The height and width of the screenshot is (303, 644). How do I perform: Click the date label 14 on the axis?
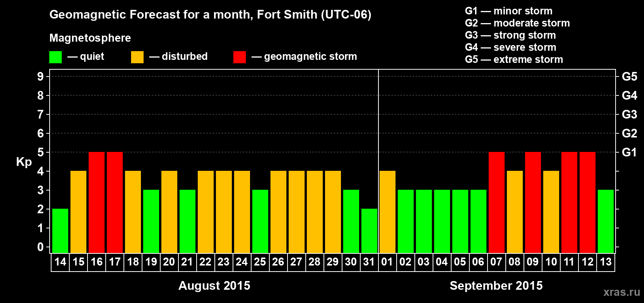point(60,262)
